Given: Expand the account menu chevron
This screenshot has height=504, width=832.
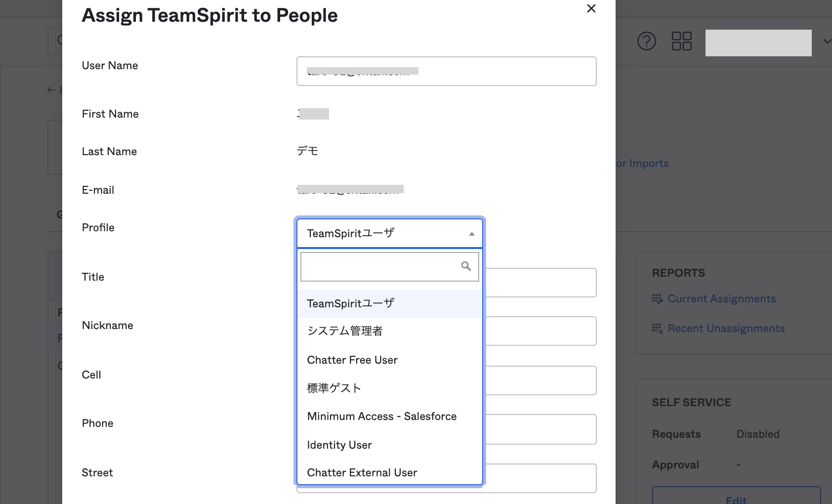Looking at the screenshot, I should pos(827,42).
